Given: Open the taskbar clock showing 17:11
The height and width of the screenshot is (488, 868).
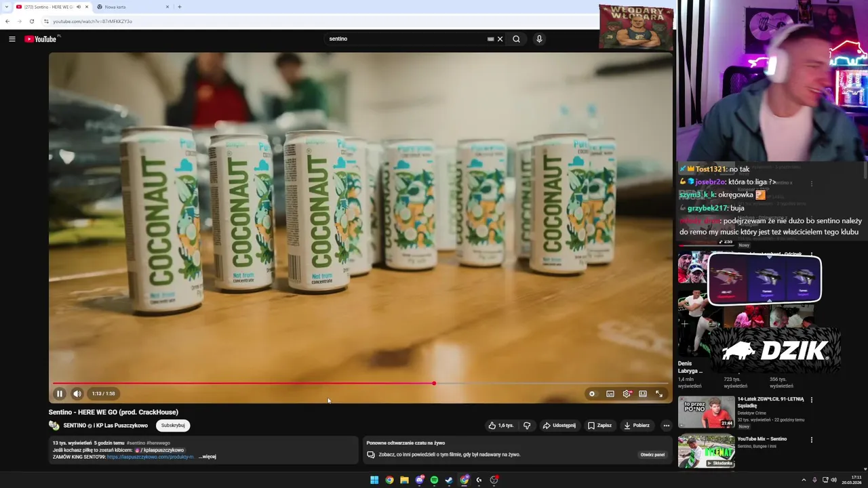Looking at the screenshot, I should click(x=852, y=480).
